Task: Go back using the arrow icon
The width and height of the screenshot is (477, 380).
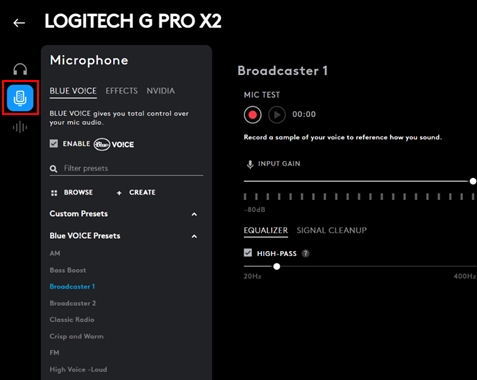Action: point(19,23)
